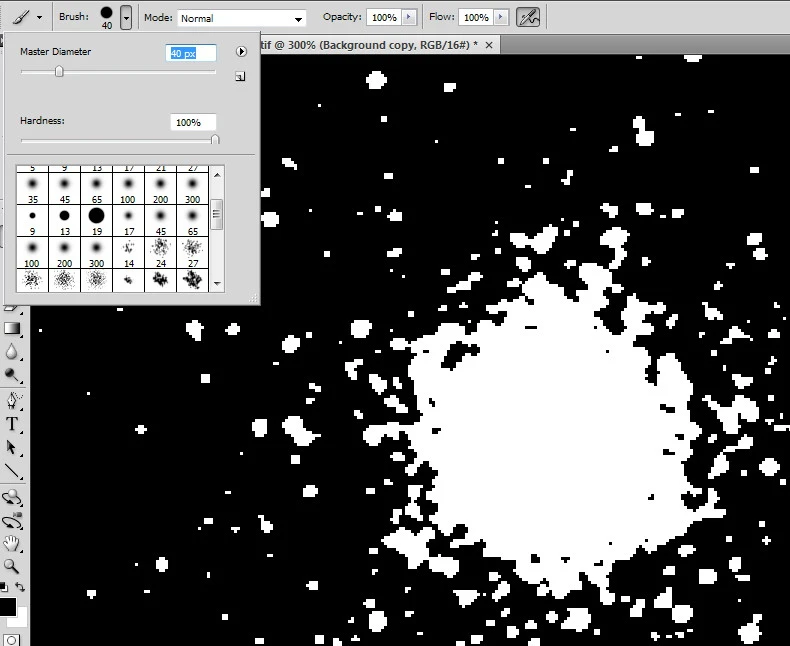This screenshot has height=646, width=790.
Task: Select the Pen tool
Action: pos(12,401)
